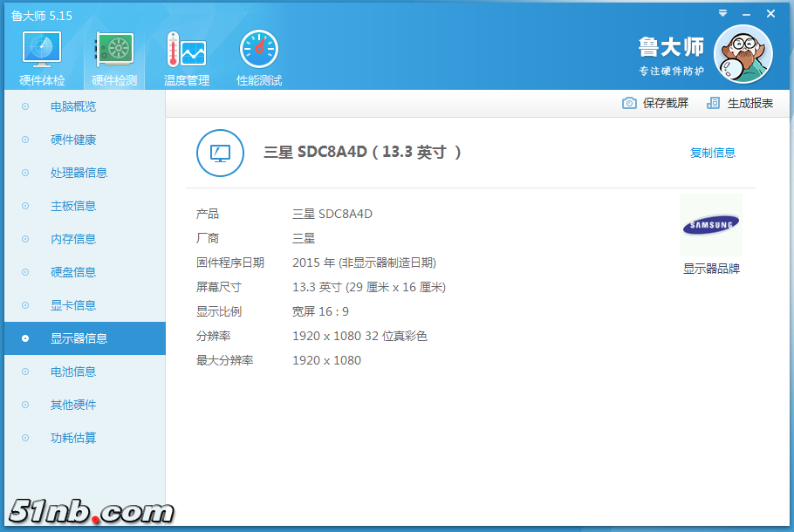Viewport: 794px width, 532px height.
Task: Click the 鲁大师 mascot avatar in the header
Action: pos(743,53)
